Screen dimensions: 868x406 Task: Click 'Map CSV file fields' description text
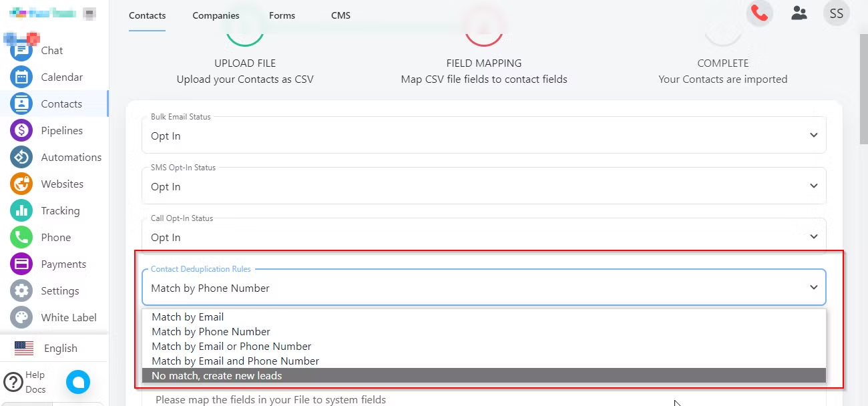pyautogui.click(x=484, y=79)
